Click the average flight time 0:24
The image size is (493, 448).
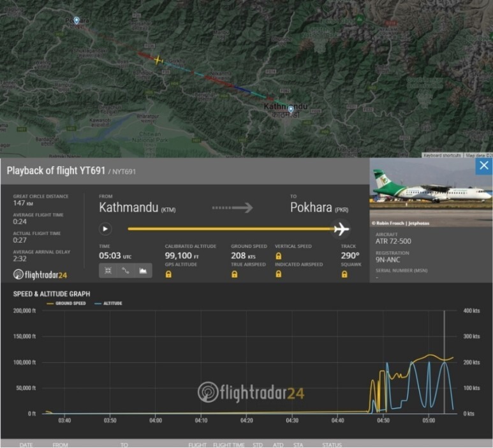click(20, 222)
